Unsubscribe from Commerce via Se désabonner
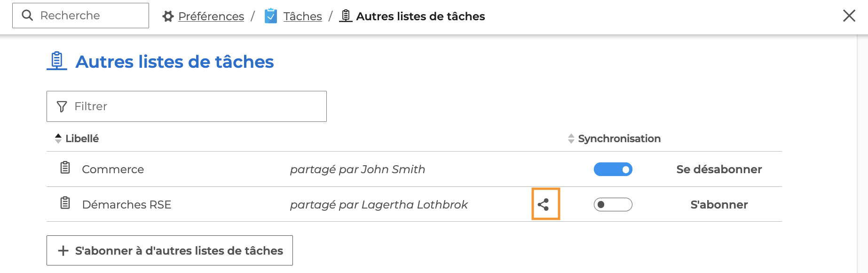868x273 pixels. click(x=719, y=169)
